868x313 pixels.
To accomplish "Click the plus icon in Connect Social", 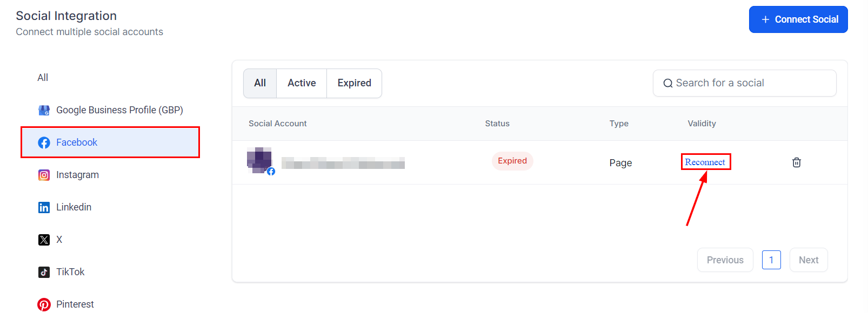I will (765, 19).
